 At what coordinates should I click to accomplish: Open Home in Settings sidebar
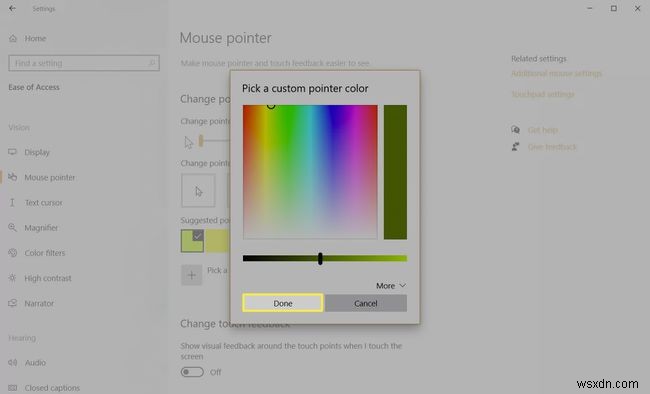[x=35, y=38]
